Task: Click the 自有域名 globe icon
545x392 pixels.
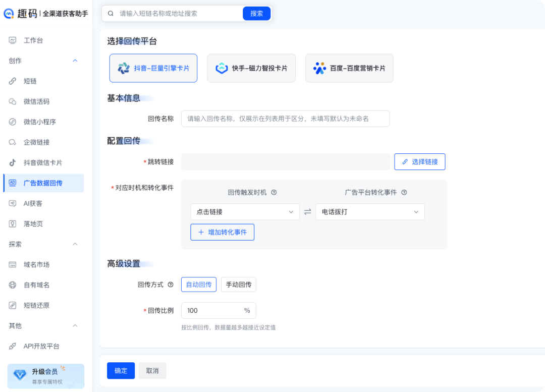Action: pos(13,285)
